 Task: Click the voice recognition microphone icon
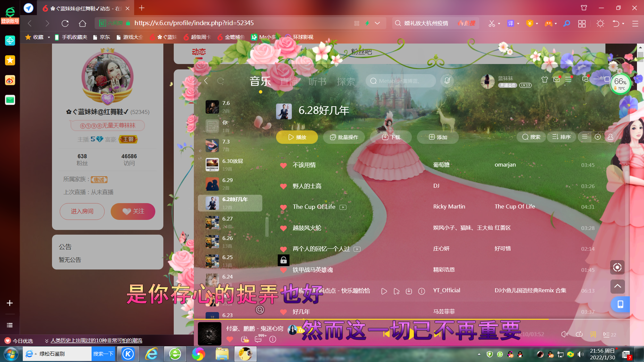point(447,81)
